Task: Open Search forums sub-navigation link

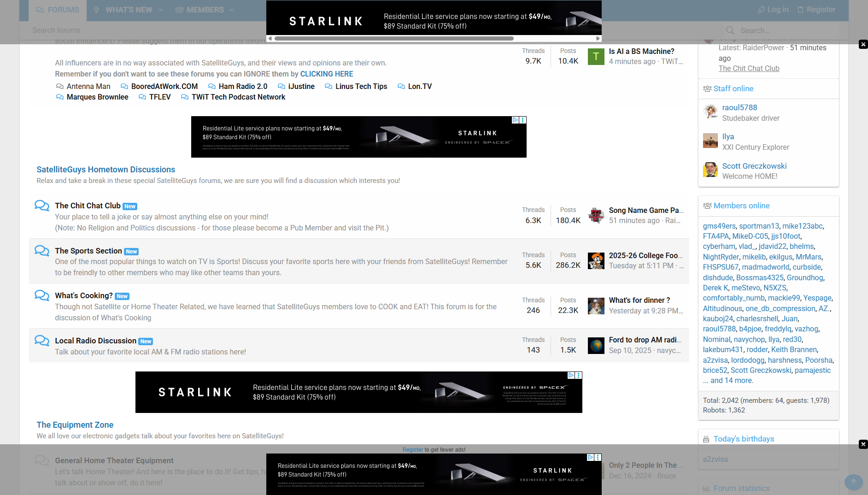Action: [x=56, y=30]
